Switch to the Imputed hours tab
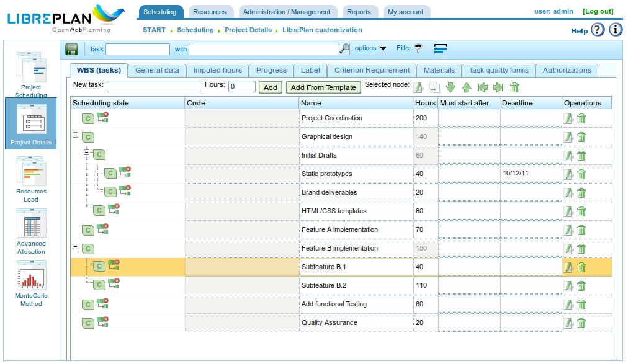 click(x=217, y=70)
